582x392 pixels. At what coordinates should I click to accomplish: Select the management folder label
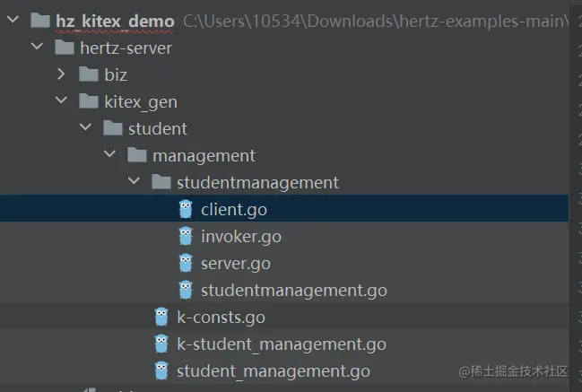(x=204, y=156)
